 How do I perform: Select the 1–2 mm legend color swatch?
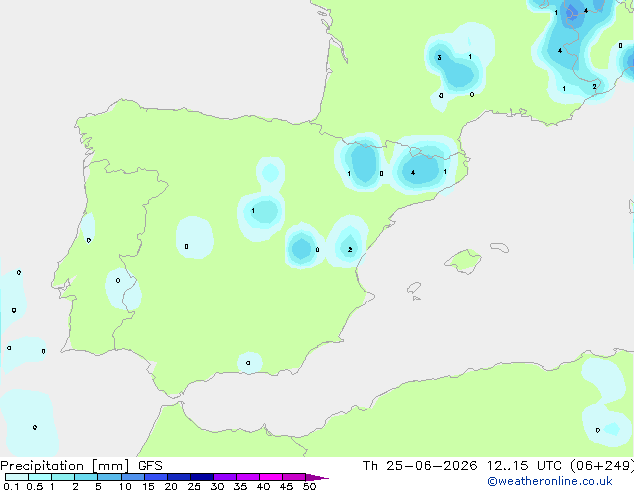[63, 477]
